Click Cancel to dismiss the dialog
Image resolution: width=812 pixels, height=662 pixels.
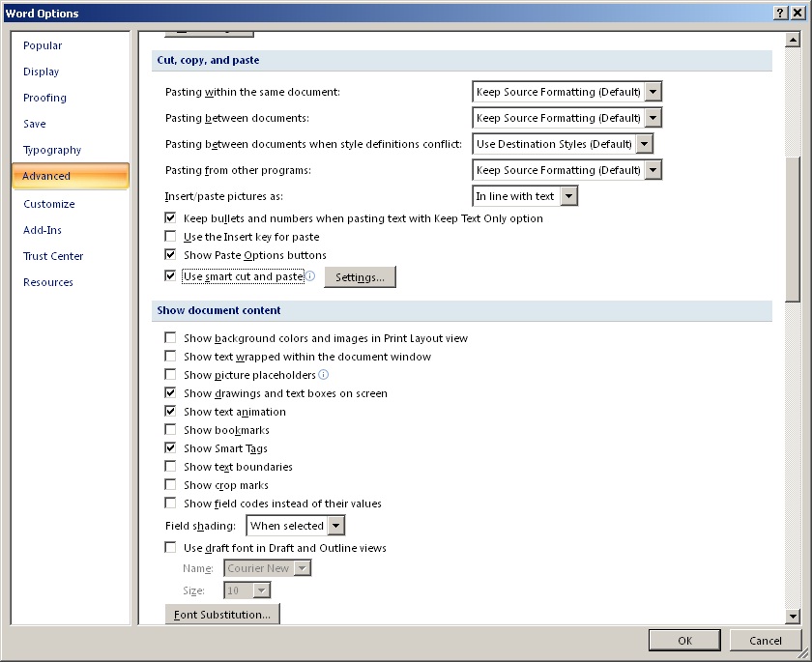point(765,641)
